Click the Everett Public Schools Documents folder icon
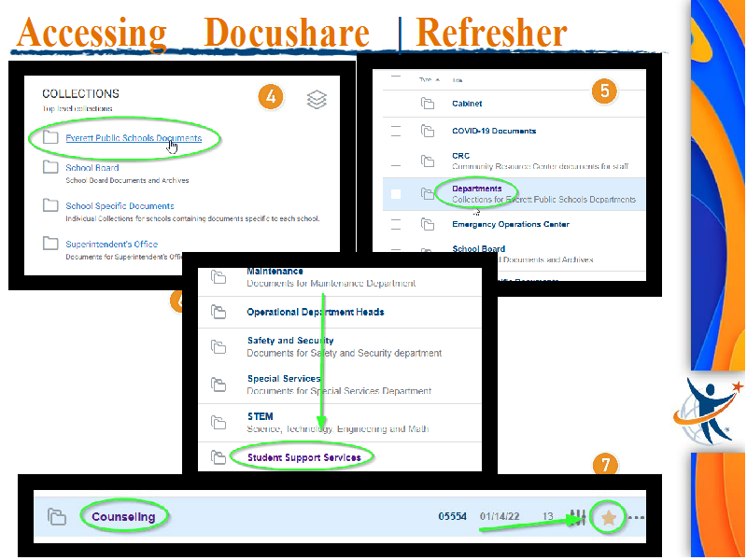Image resolution: width=747 pixels, height=560 pixels. 50,137
